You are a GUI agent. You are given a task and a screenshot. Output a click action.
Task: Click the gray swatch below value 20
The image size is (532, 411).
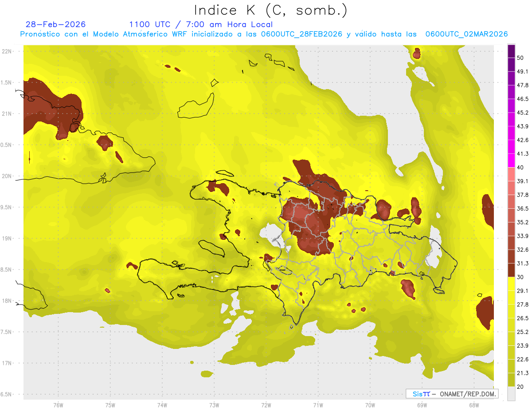pos(511,394)
